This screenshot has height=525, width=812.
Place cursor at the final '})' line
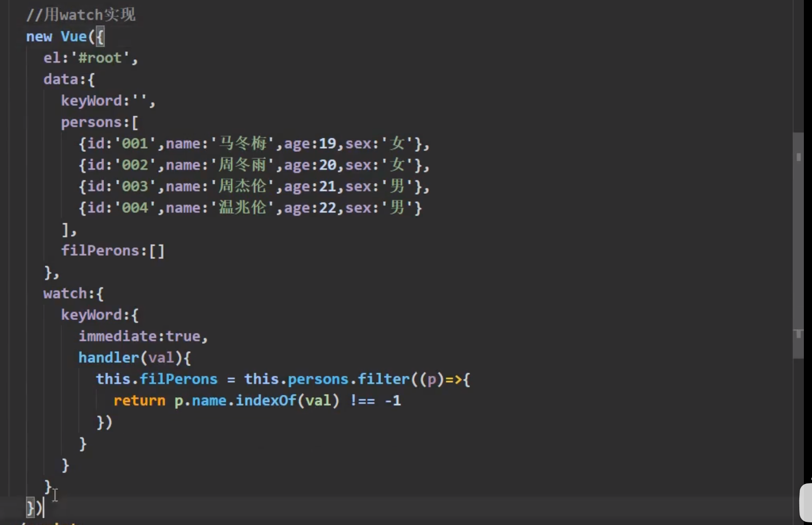[35, 508]
